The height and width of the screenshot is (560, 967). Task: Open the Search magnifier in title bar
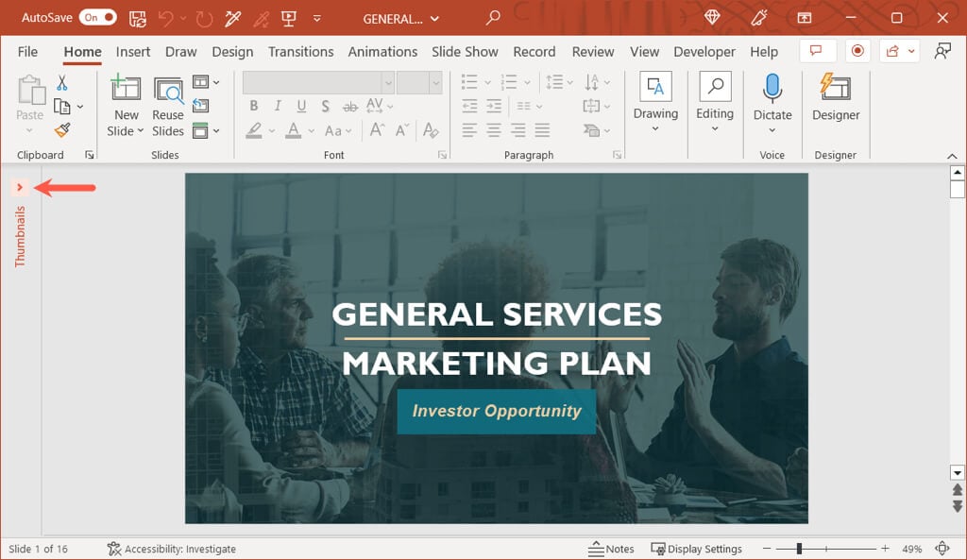pyautogui.click(x=493, y=18)
